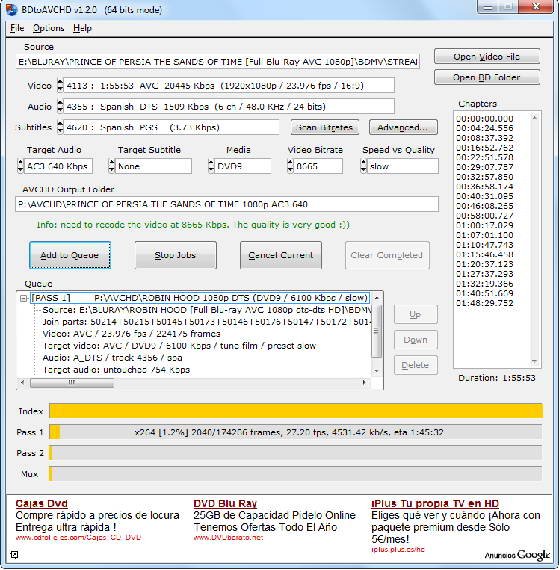Image resolution: width=560 pixels, height=570 pixels.
Task: Click the Speed vs Quality slow field
Action: tap(403, 166)
